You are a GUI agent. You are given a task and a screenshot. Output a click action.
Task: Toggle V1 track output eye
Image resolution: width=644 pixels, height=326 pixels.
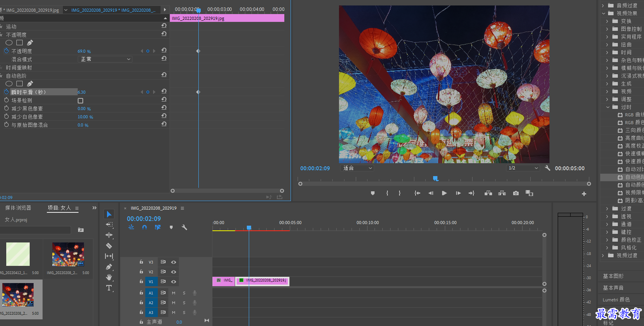pyautogui.click(x=173, y=281)
